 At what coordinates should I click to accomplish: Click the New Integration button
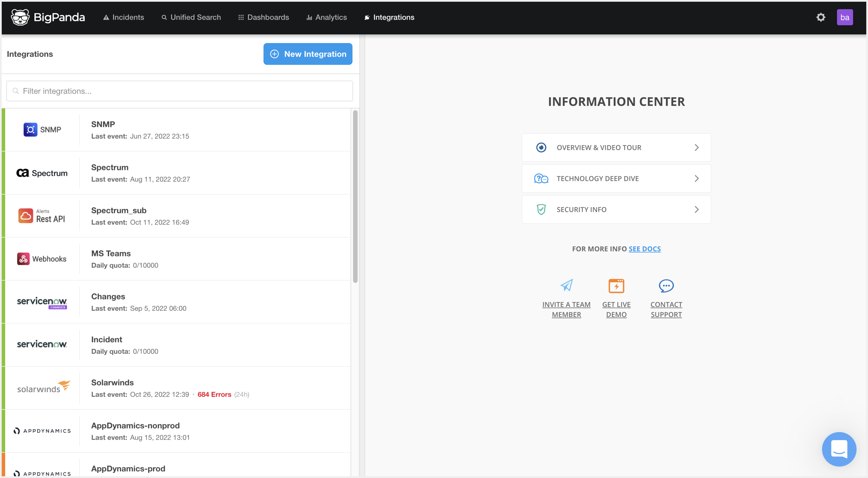(308, 54)
